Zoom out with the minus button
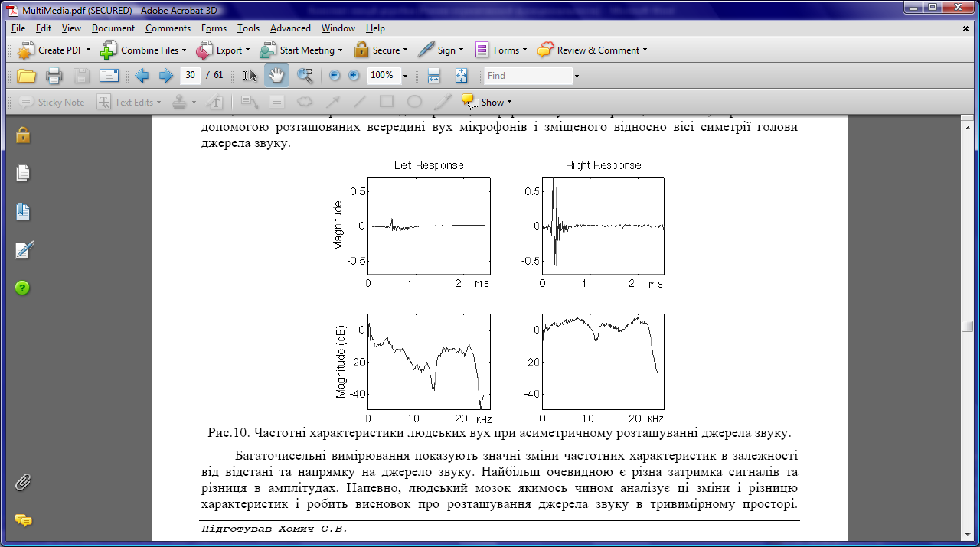The image size is (980, 547). click(x=335, y=76)
